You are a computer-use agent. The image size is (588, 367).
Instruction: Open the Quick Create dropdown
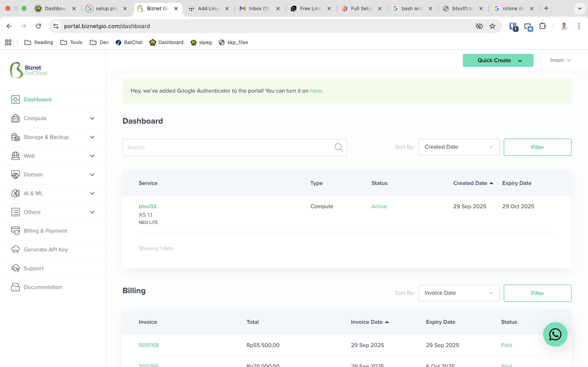click(x=498, y=60)
